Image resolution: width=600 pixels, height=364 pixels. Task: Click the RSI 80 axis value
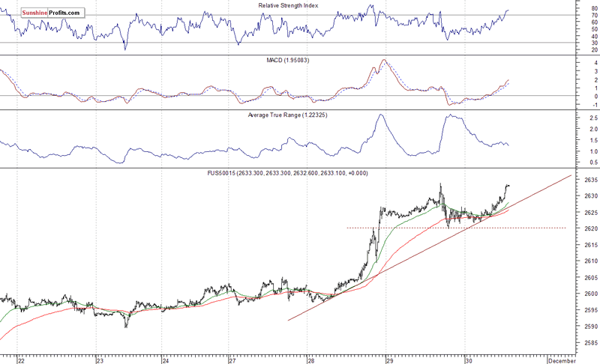tap(595, 8)
